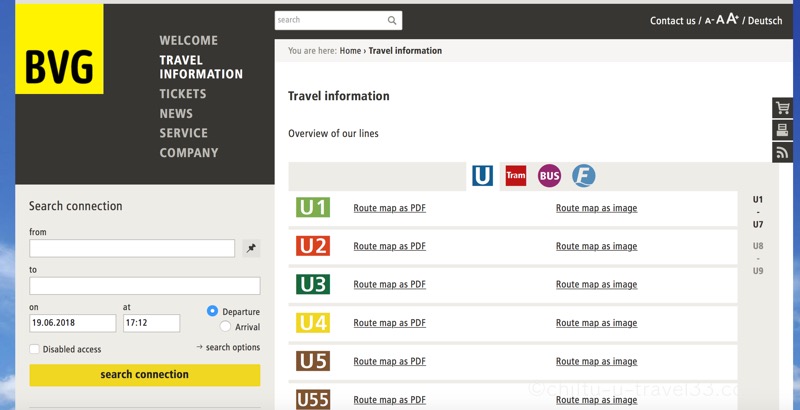Click the green U1 line badge
800x410 pixels.
point(313,208)
